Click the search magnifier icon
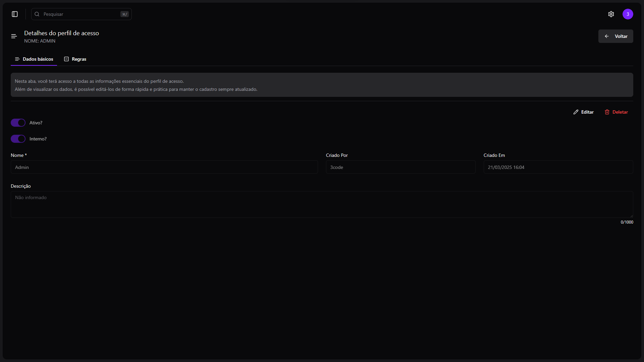The image size is (644, 362). click(37, 14)
